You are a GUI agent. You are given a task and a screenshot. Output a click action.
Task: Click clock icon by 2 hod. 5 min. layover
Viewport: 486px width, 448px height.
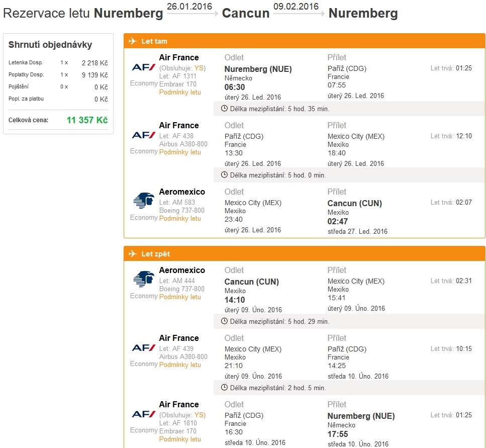224,388
